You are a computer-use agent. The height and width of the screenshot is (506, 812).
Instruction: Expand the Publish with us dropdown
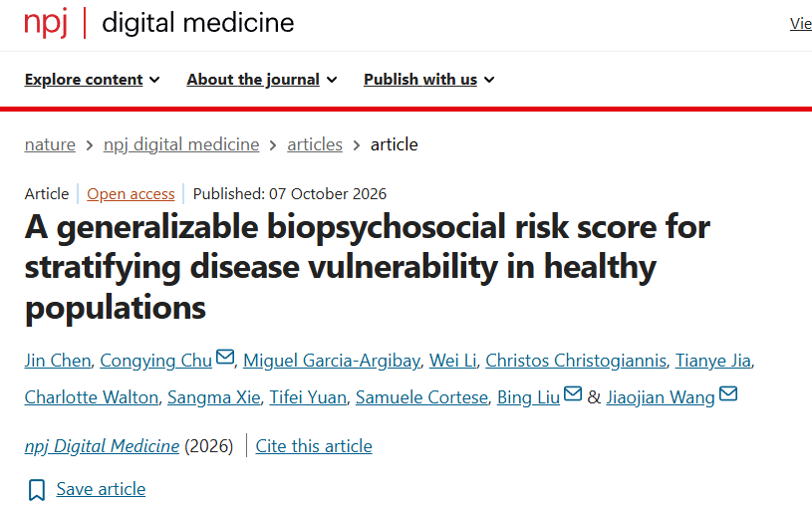[429, 80]
